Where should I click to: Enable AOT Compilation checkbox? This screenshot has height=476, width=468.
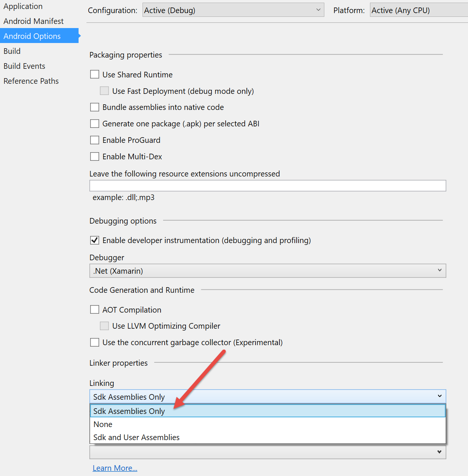coord(95,310)
